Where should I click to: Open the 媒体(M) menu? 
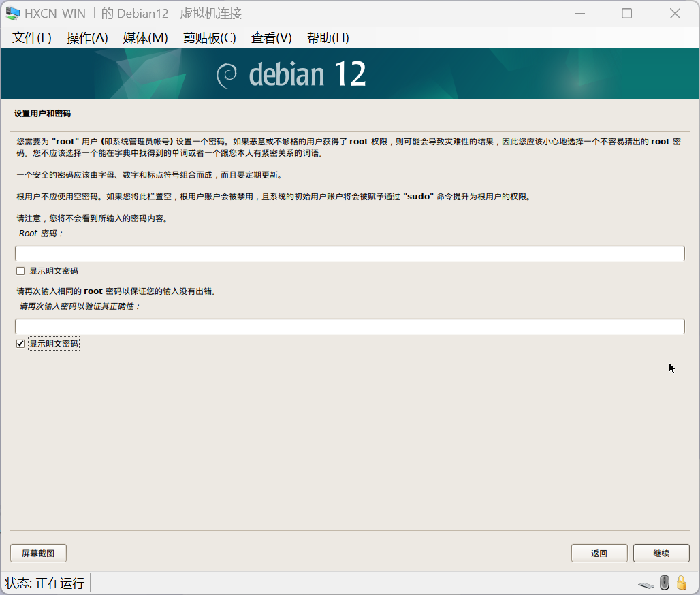tap(145, 38)
